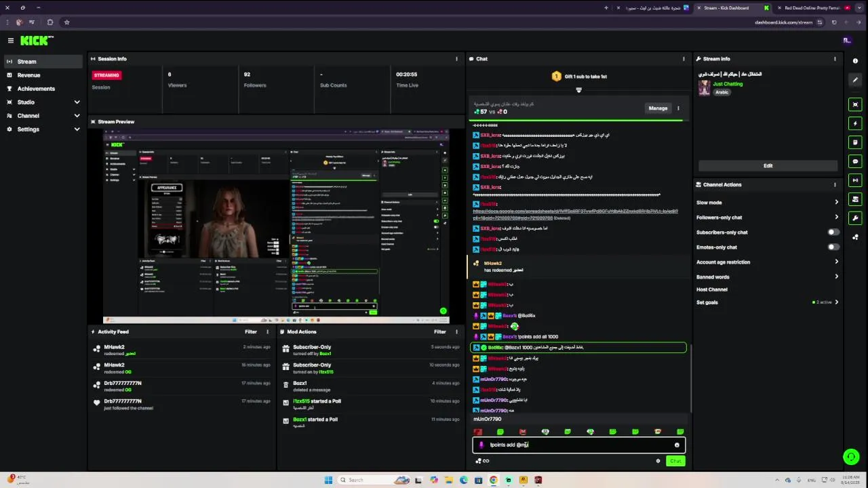Open a new browser tab
The image size is (868, 488).
606,8
